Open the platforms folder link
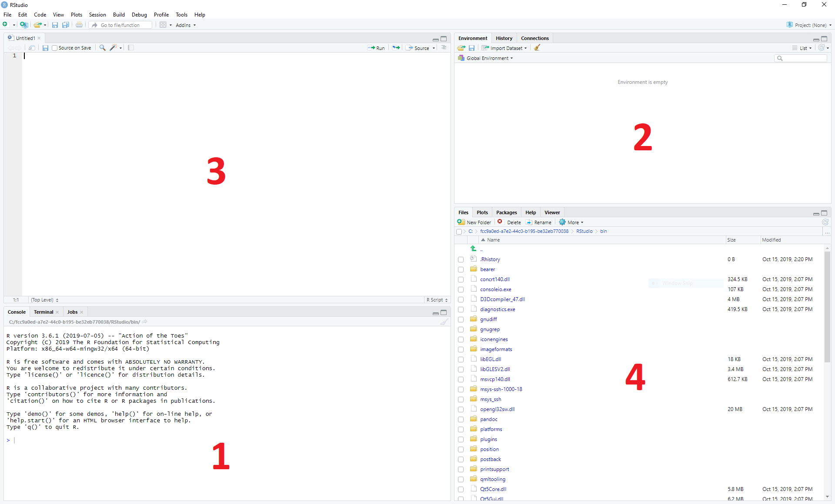The image size is (835, 504). (491, 429)
